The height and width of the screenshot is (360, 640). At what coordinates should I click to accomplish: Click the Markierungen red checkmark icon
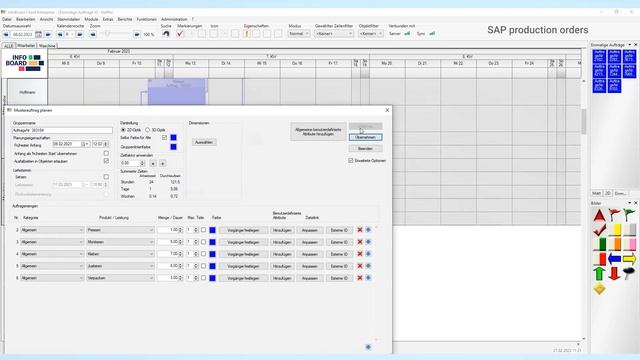click(x=180, y=34)
